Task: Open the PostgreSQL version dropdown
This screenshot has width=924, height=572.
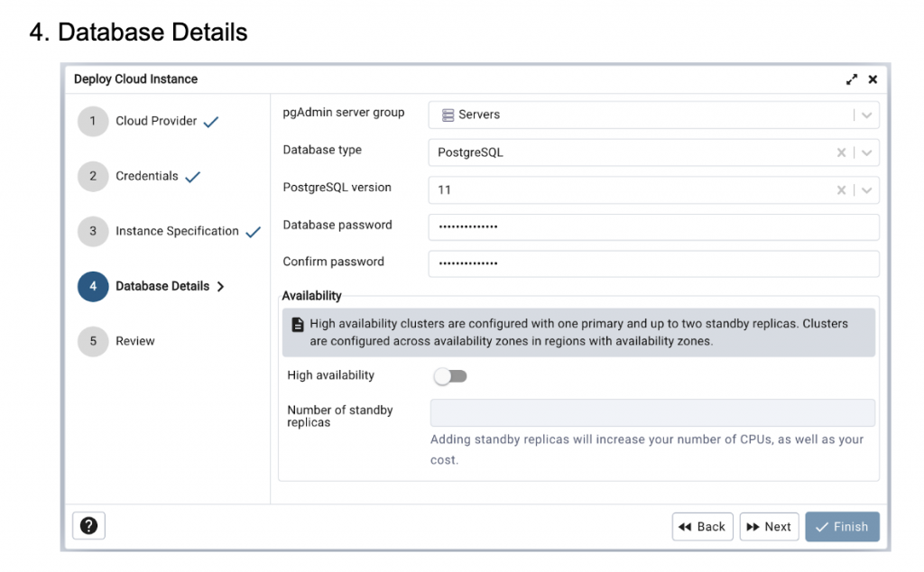Action: [x=867, y=189]
